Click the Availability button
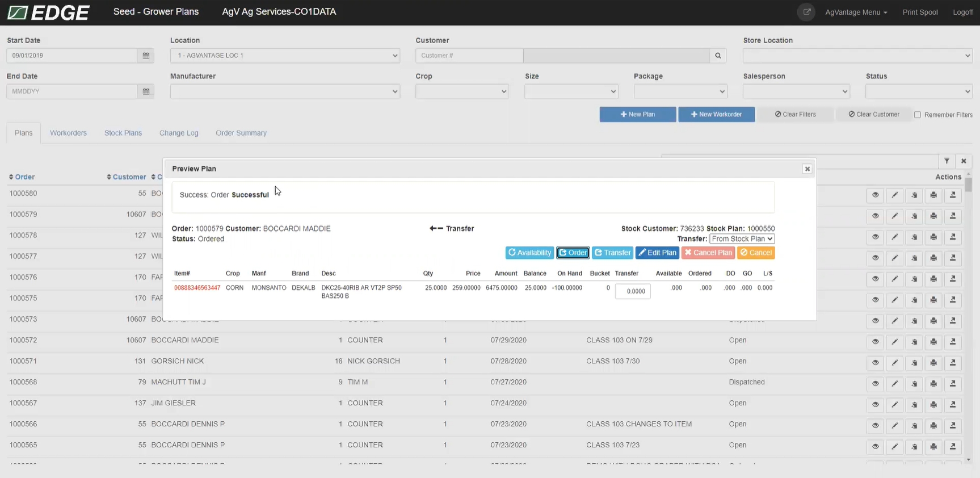The image size is (980, 478). point(529,253)
